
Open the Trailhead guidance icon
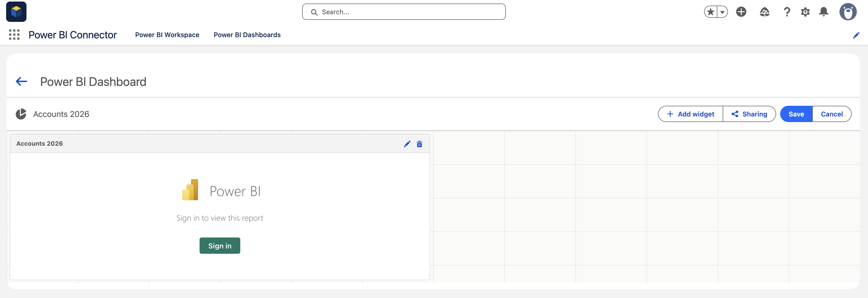pos(765,12)
